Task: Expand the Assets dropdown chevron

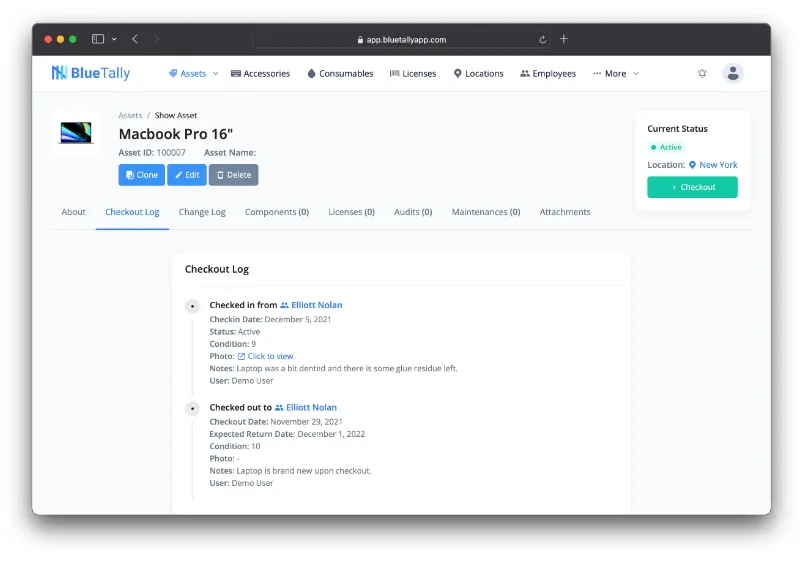Action: (216, 73)
